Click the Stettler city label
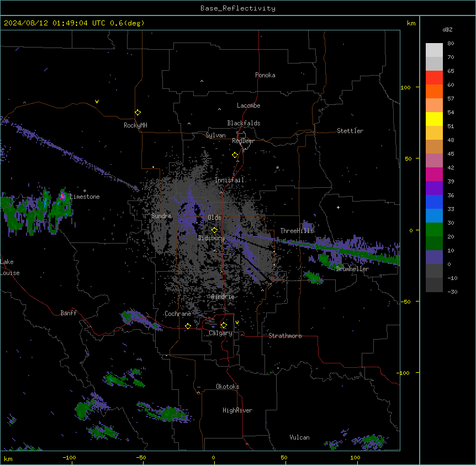 coord(350,131)
